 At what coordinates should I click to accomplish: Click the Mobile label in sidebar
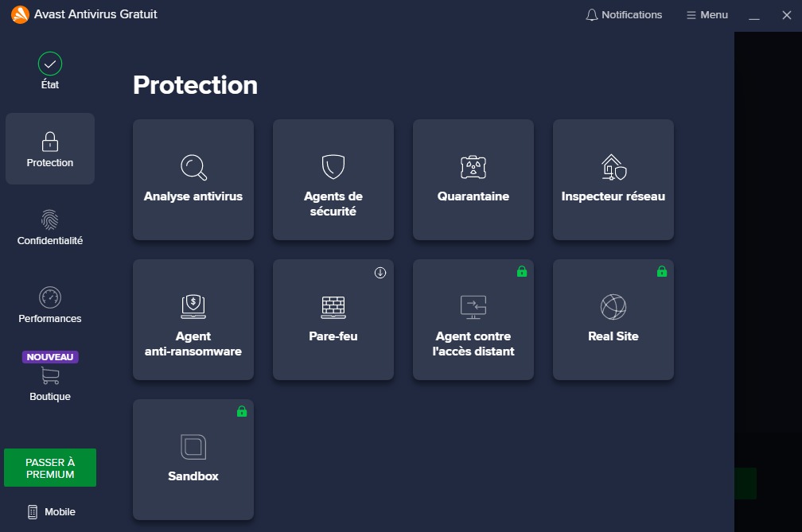pyautogui.click(x=60, y=511)
